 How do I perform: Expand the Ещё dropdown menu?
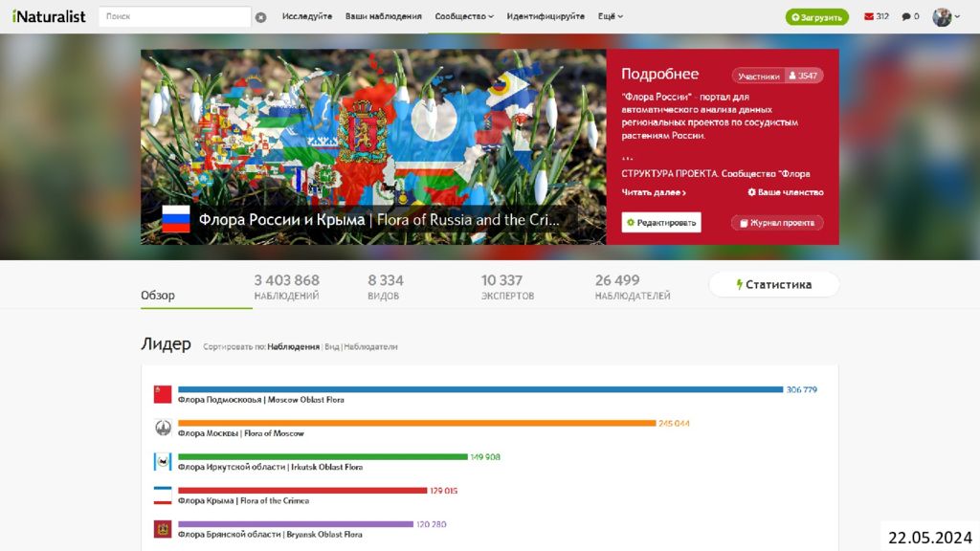610,16
